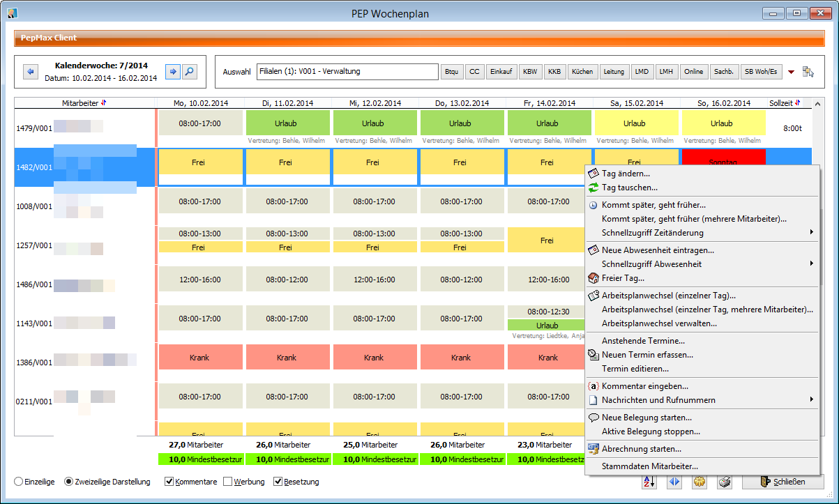Click the A-Z sort icon
Viewport: 839px width, 504px height.
649,482
